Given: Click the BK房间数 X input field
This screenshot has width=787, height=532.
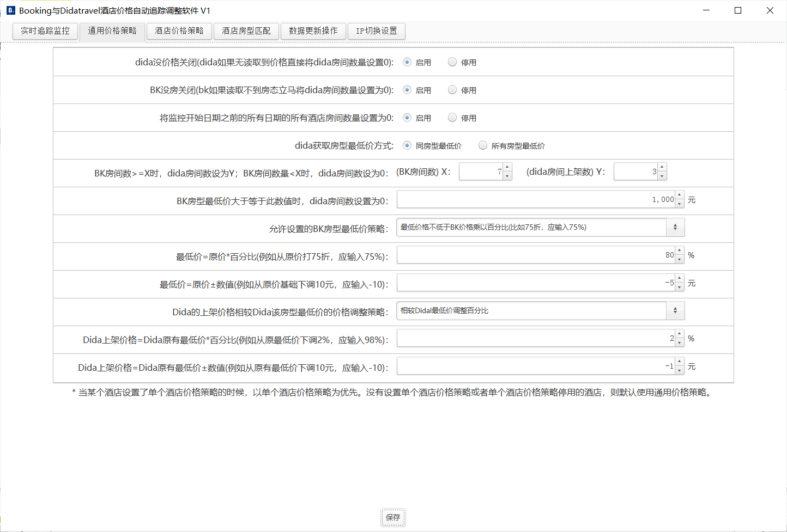Looking at the screenshot, I should (x=481, y=172).
